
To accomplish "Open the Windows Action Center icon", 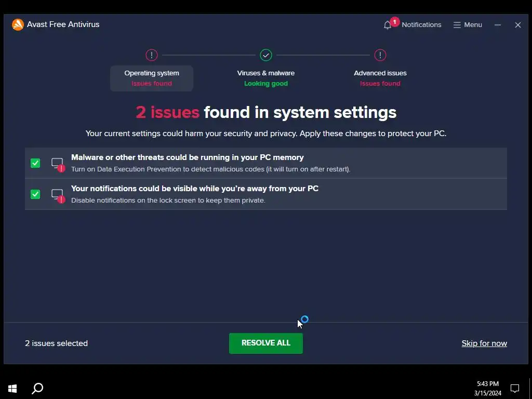I will (515, 388).
